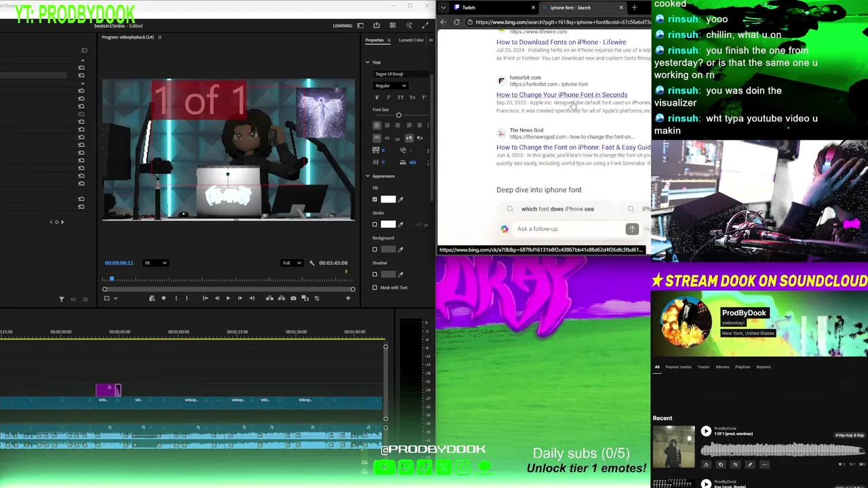Open the dropdown beside the safe margins icon
The image size is (868, 488).
tap(115, 298)
